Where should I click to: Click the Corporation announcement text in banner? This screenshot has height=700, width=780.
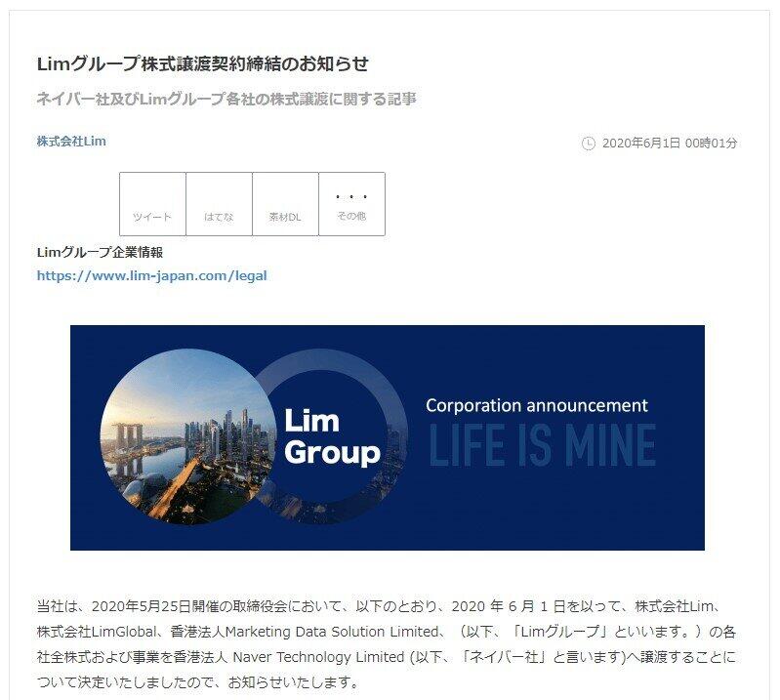click(537, 405)
